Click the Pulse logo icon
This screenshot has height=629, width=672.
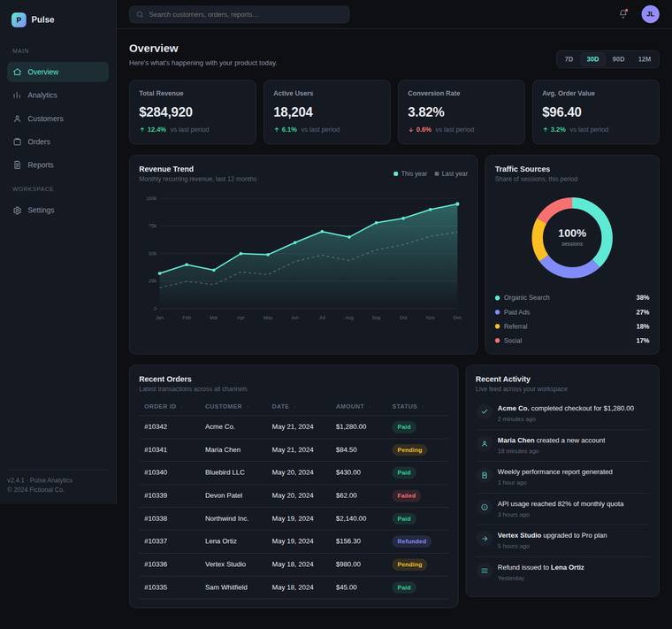(19, 19)
